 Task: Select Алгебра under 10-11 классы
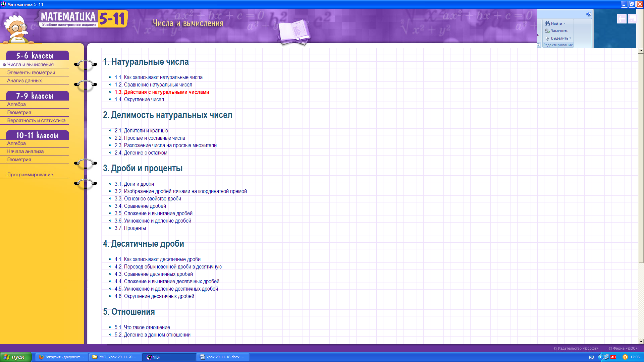16,143
